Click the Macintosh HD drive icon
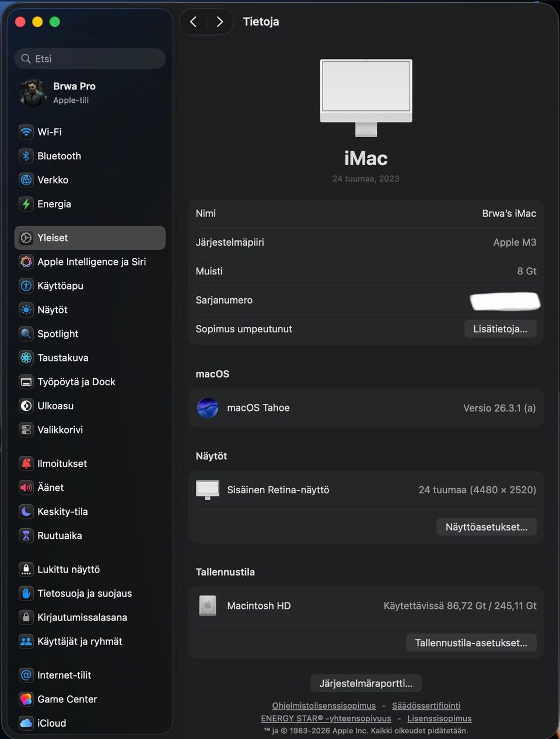The height and width of the screenshot is (739, 560). tap(208, 605)
